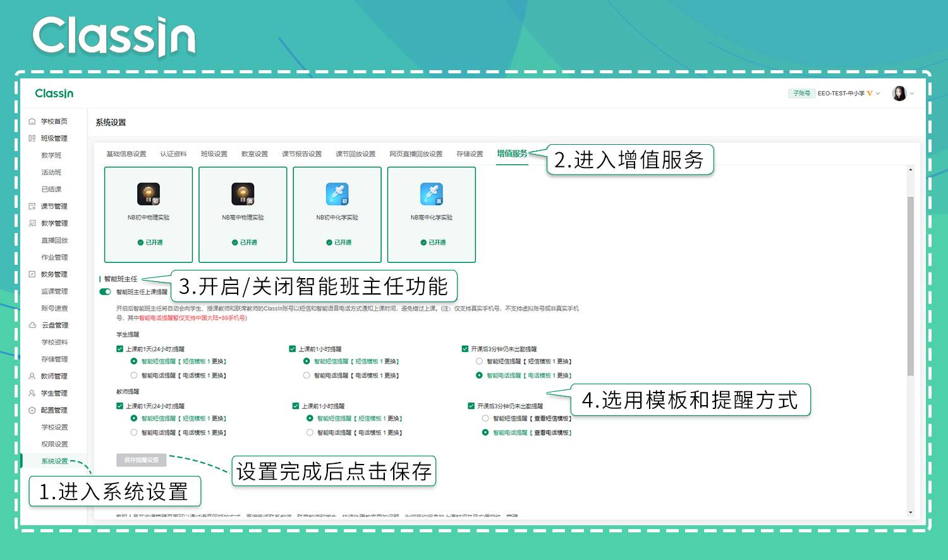The image size is (948, 560).
Task: Click the 保存提醒设置 save button
Action: pyautogui.click(x=142, y=460)
